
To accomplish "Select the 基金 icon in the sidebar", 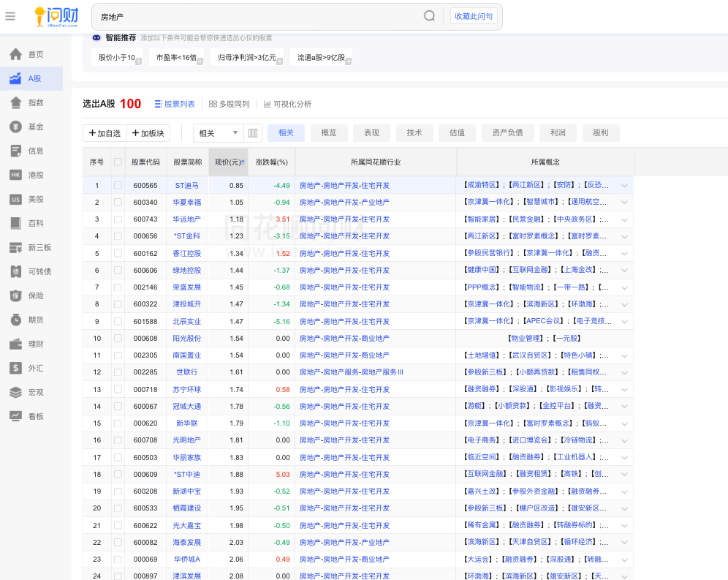I will [32, 127].
